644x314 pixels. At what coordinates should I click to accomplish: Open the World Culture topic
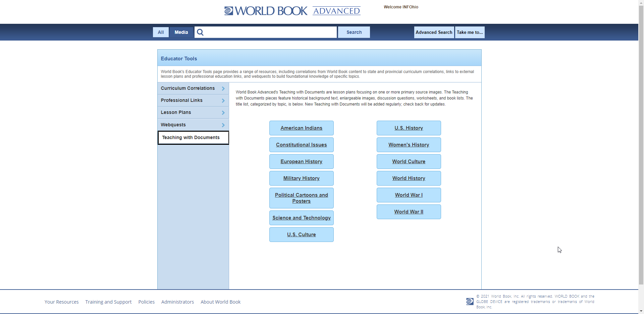(x=409, y=162)
